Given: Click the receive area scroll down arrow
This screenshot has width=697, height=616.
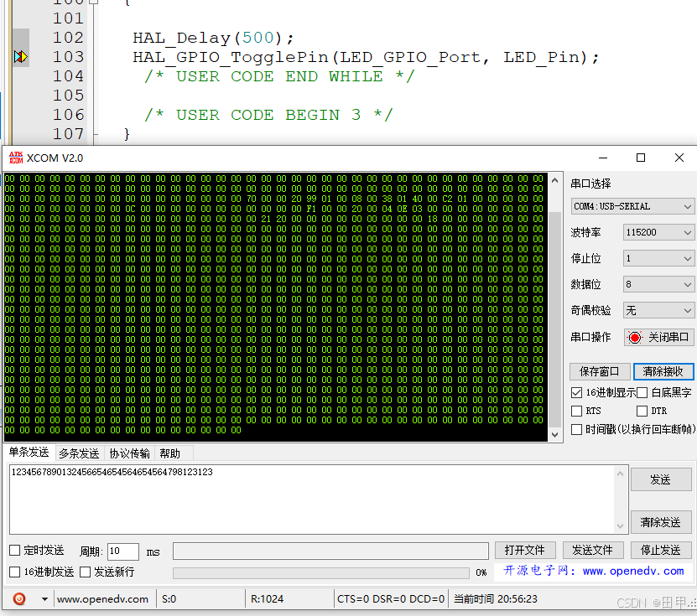Looking at the screenshot, I should (554, 435).
